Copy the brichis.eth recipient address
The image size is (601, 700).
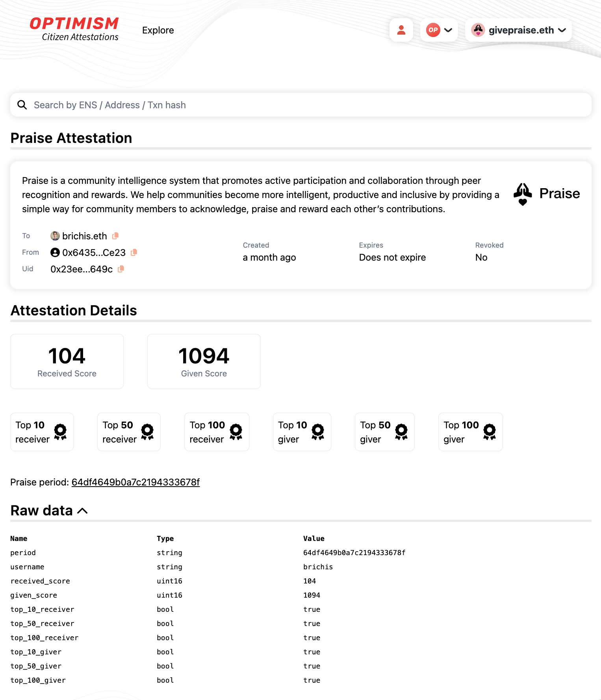(115, 236)
